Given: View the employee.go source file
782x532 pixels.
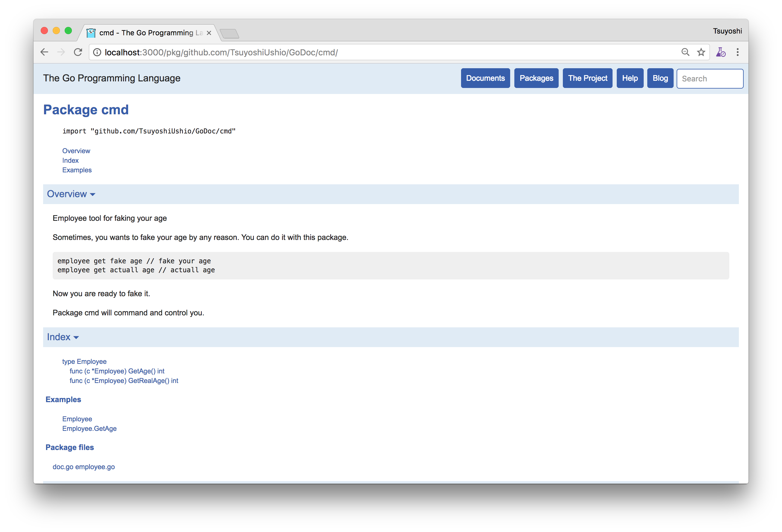Looking at the screenshot, I should click(95, 466).
